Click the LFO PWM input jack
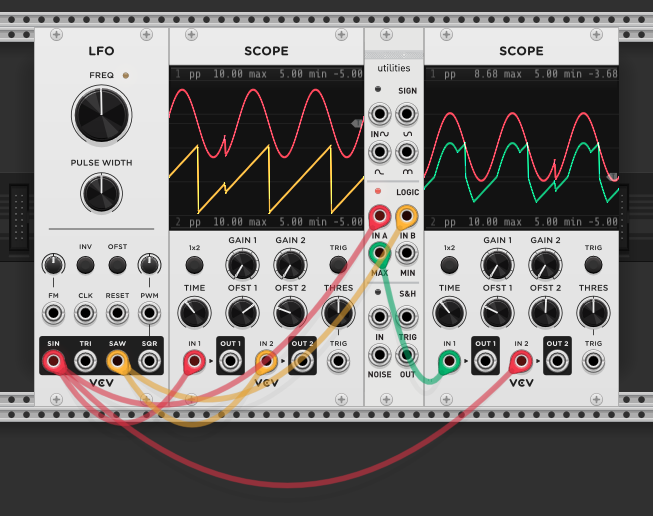This screenshot has width=653, height=516. pos(149,313)
